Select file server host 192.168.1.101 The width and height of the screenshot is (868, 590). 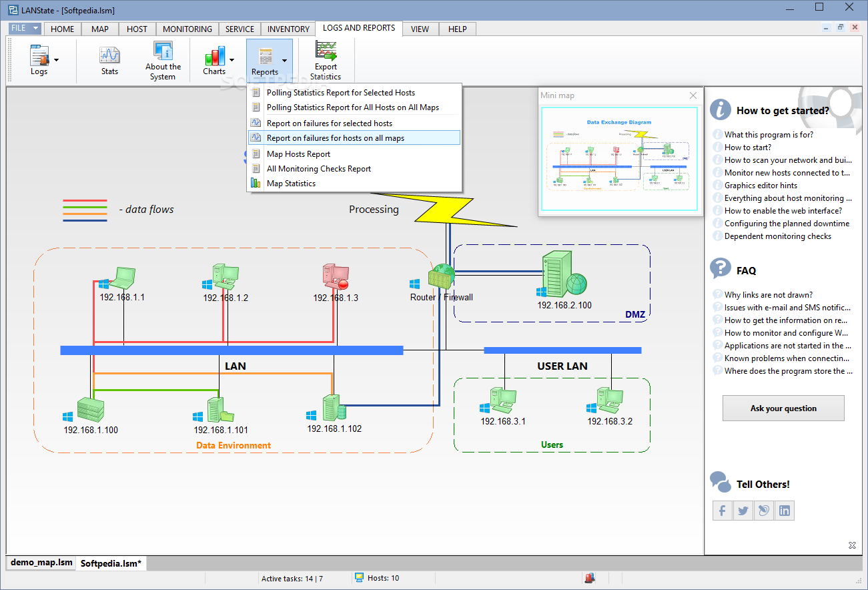220,410
